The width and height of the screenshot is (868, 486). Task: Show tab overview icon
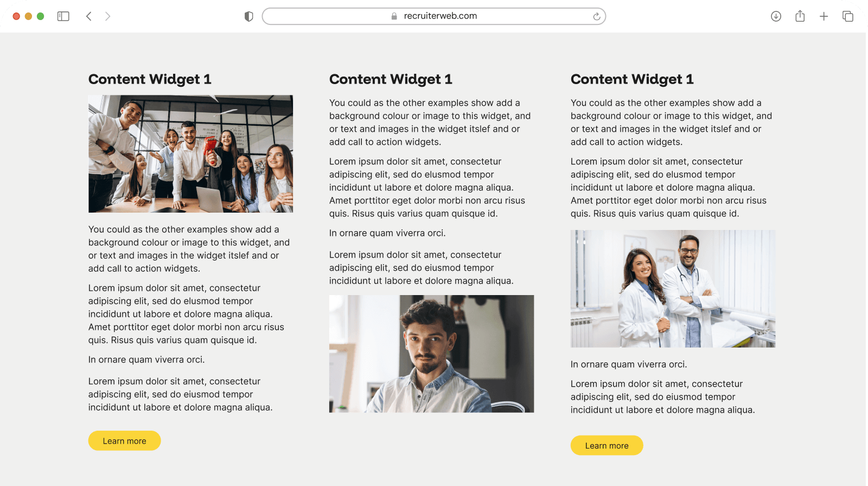(x=848, y=16)
